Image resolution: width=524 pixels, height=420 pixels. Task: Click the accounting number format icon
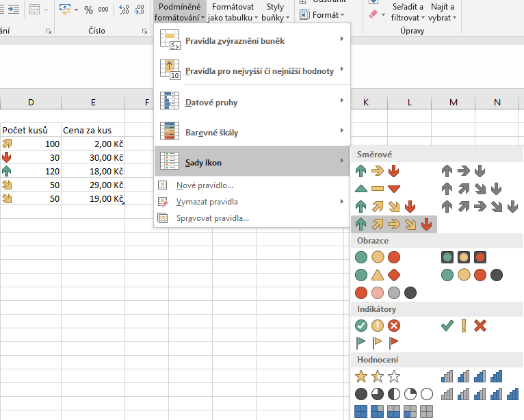point(65,10)
